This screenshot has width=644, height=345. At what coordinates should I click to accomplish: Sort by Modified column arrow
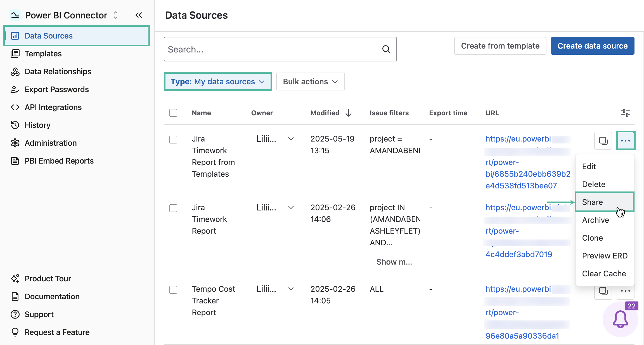pos(348,113)
